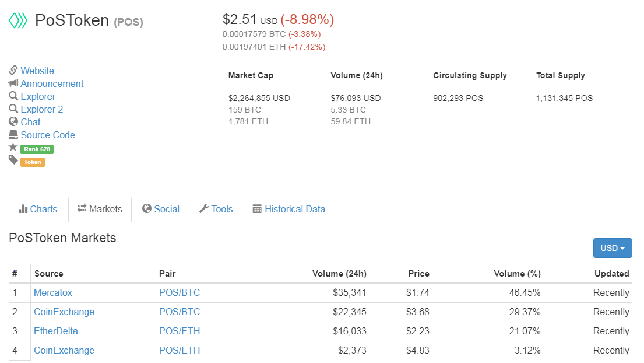Screen dimensions: 644x363
Task: Click the globe icon on Social tab
Action: point(147,209)
